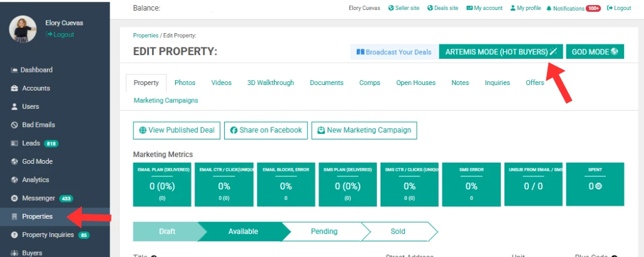Screen dimensions: 644x257
Task: Set property status to Pending
Action: (324, 231)
